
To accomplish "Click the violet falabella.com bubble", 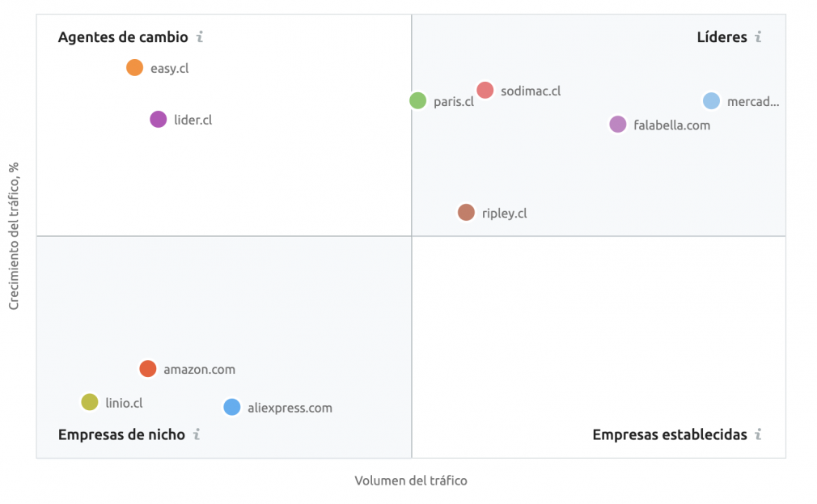I will click(x=618, y=125).
